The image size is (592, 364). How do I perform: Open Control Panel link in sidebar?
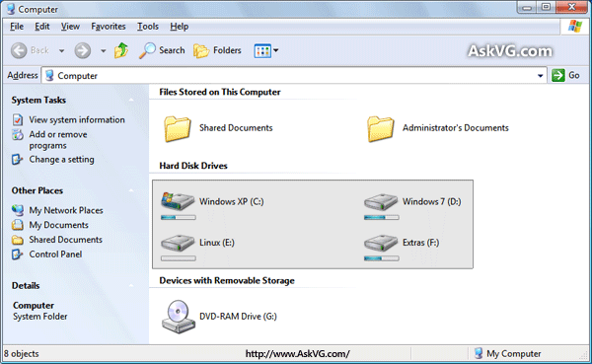click(55, 255)
